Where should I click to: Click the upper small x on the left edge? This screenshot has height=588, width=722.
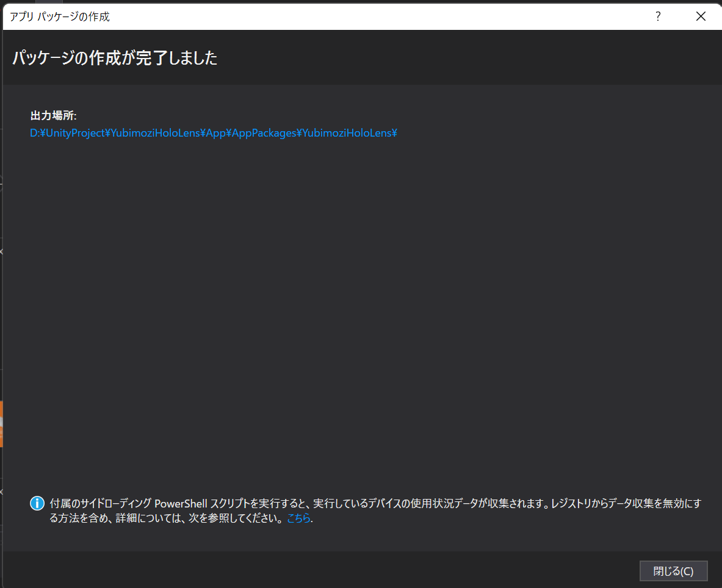(x=2, y=251)
